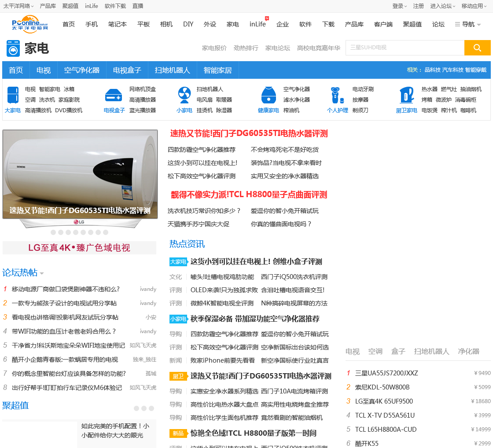Open the 首页 tab in blue bar

pos(16,70)
